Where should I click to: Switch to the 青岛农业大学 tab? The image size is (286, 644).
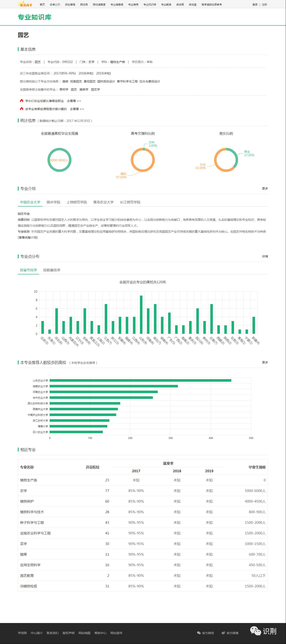(x=103, y=202)
